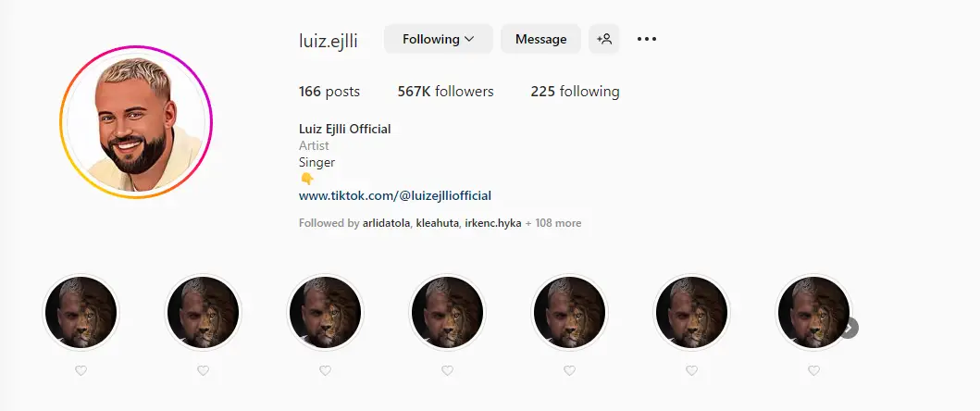Viewport: 980px width, 411px height.
Task: View profile picture story ring
Action: pos(136,122)
